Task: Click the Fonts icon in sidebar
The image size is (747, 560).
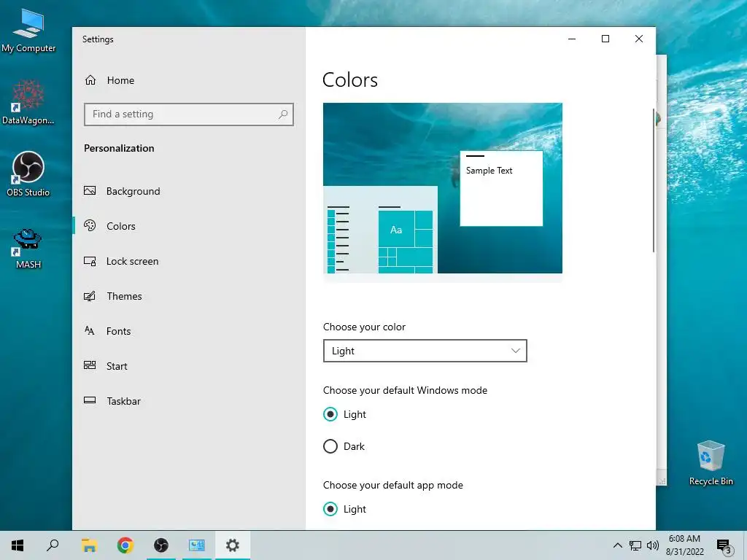Action: (x=90, y=330)
